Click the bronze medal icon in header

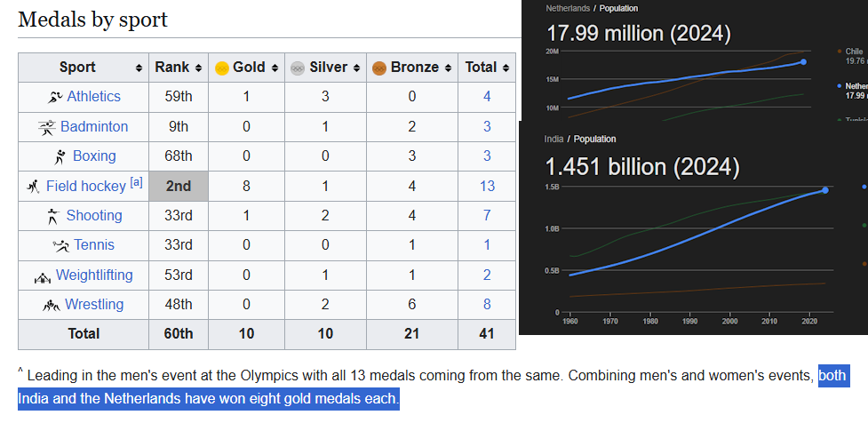click(x=378, y=68)
